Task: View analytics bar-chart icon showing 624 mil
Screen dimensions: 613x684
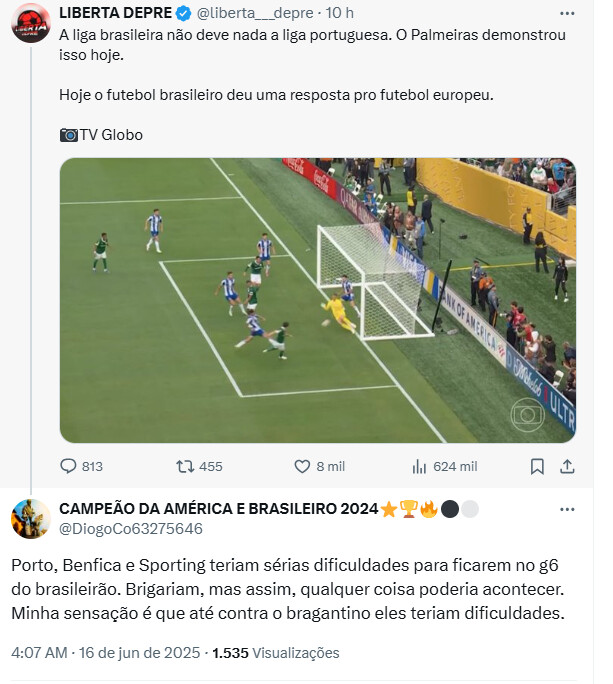Action: (419, 466)
